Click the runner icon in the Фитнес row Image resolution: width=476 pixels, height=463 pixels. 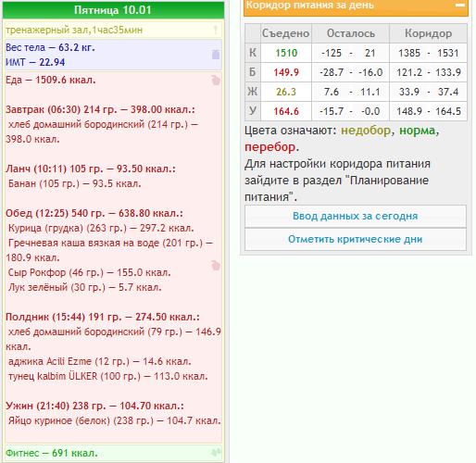click(x=216, y=453)
